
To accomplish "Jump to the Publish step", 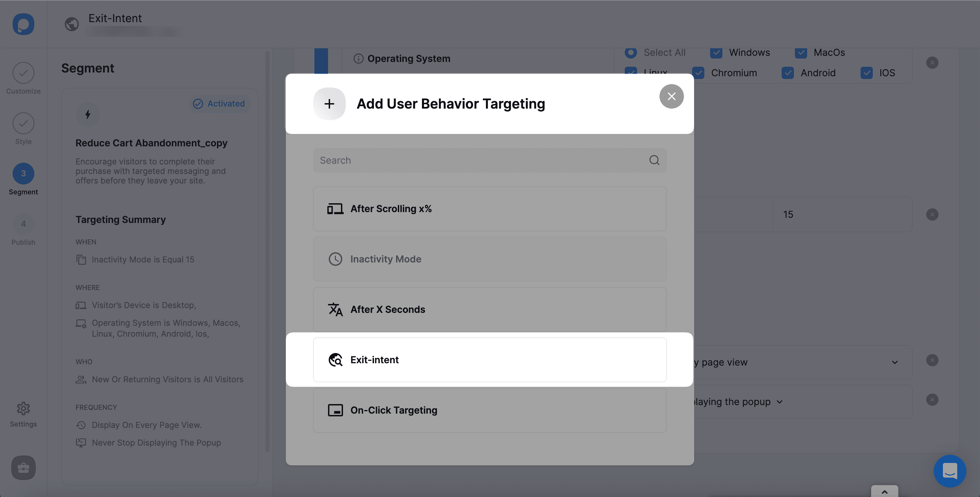I will (x=23, y=229).
